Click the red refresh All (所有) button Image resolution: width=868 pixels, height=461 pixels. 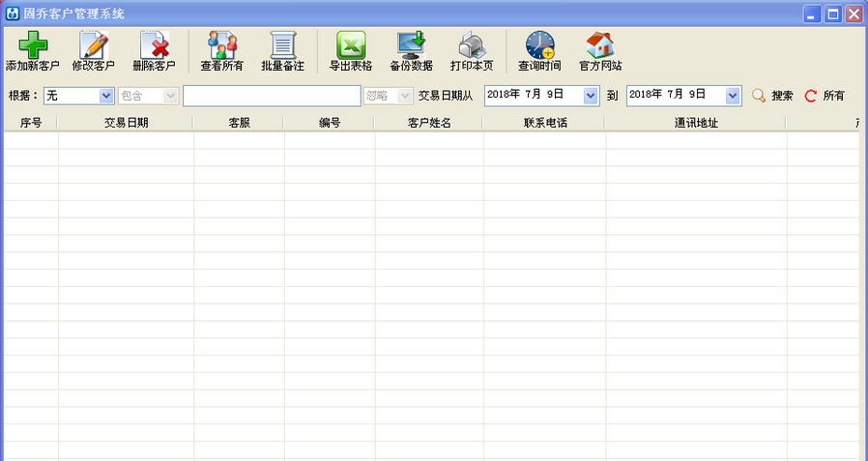click(x=825, y=96)
